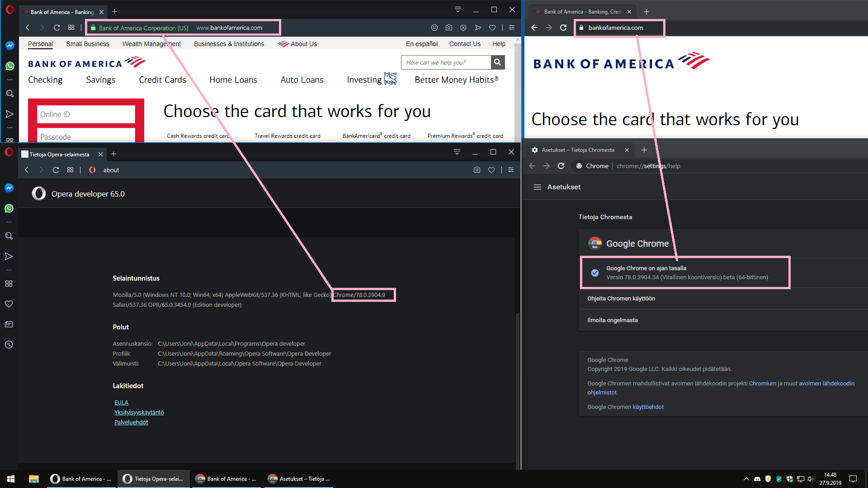Open the EULA link

tap(121, 403)
